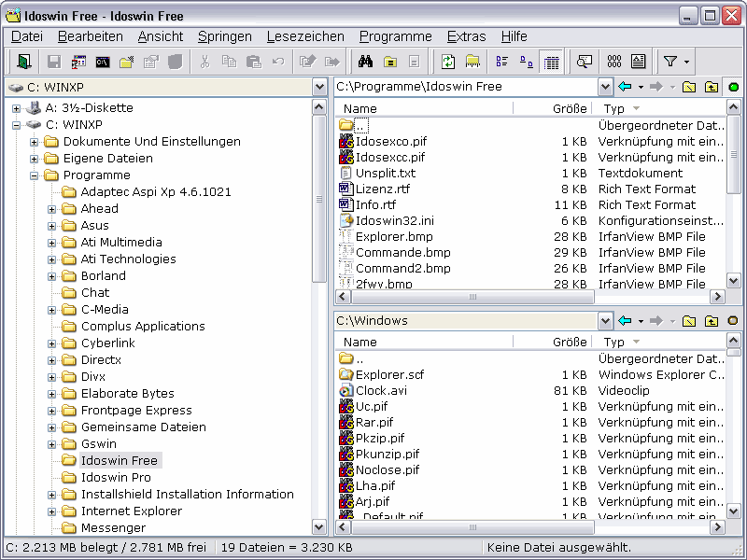The height and width of the screenshot is (560, 747).
Task: Sort C:\Windows pane by Größe column
Action: (552, 342)
